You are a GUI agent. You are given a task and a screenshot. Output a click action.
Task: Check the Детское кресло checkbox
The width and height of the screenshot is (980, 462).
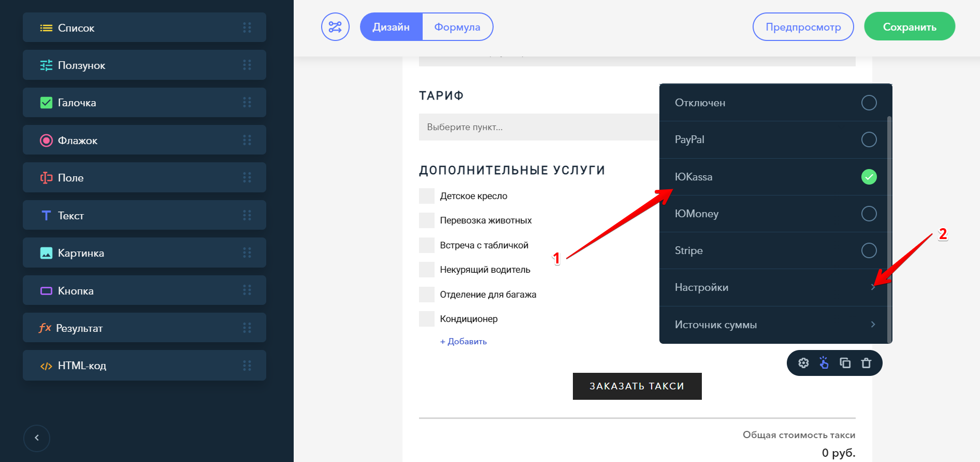(427, 196)
